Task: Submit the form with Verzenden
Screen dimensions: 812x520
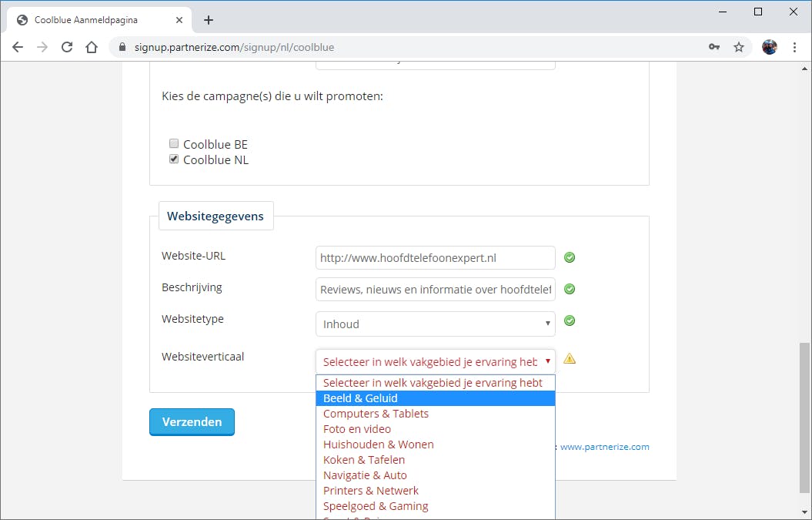Action: (192, 422)
